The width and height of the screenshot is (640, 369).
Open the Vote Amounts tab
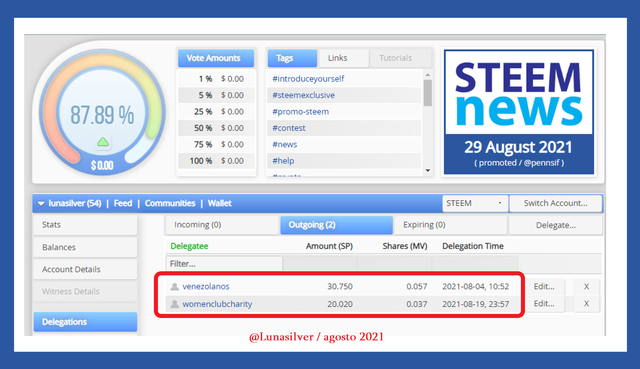[x=216, y=58]
